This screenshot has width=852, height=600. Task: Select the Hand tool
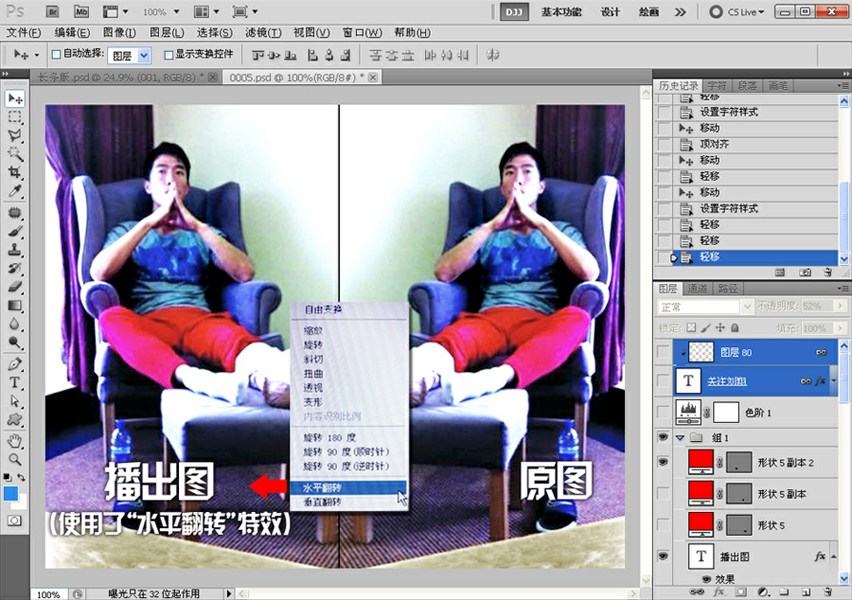(x=15, y=441)
